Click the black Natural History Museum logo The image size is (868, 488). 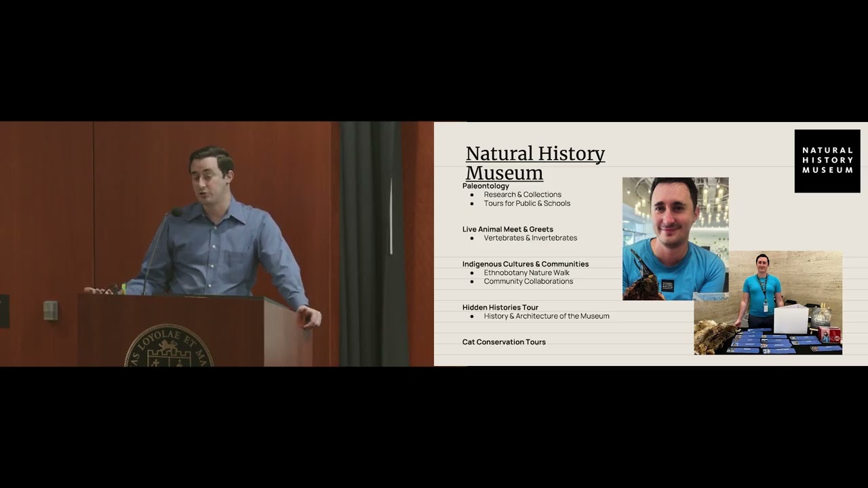[827, 161]
